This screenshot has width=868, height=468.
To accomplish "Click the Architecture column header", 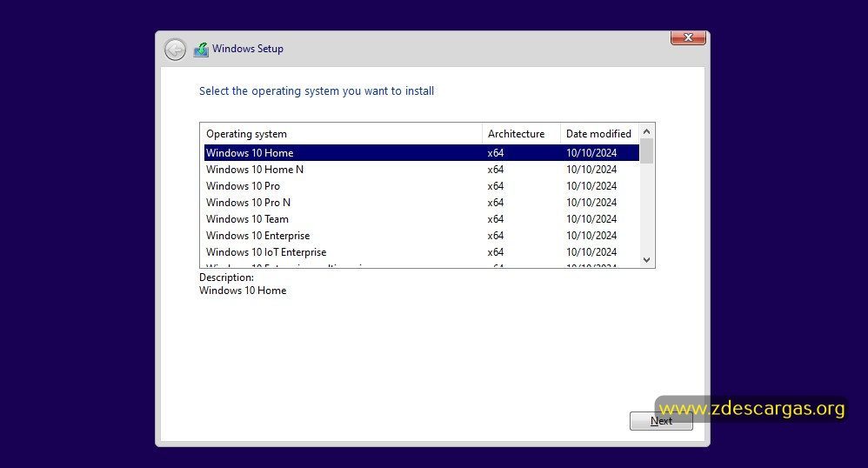I will tap(522, 133).
